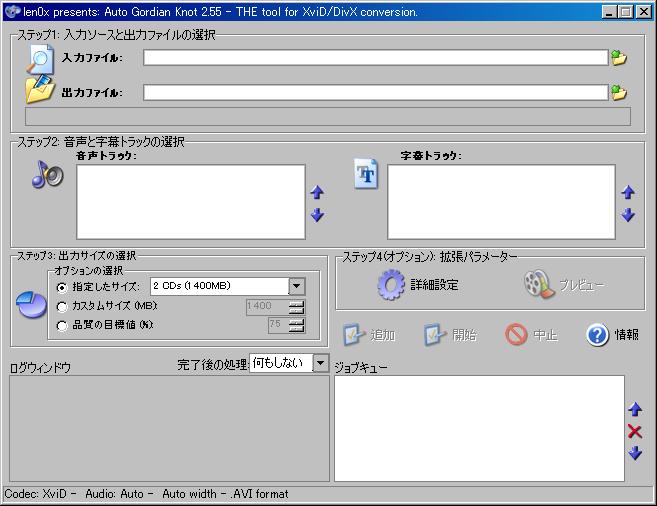This screenshot has height=506, width=657.
Task: Open 情報 info help button
Action: [612, 335]
